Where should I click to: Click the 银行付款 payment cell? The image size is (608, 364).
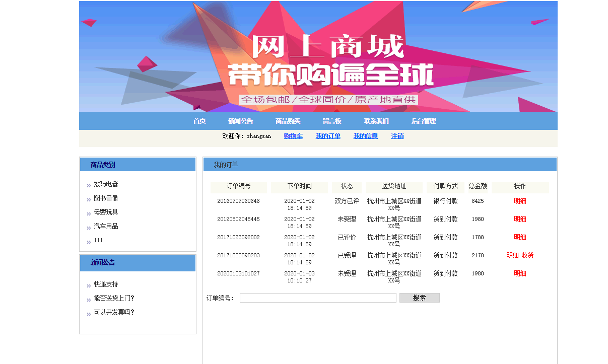tap(445, 201)
